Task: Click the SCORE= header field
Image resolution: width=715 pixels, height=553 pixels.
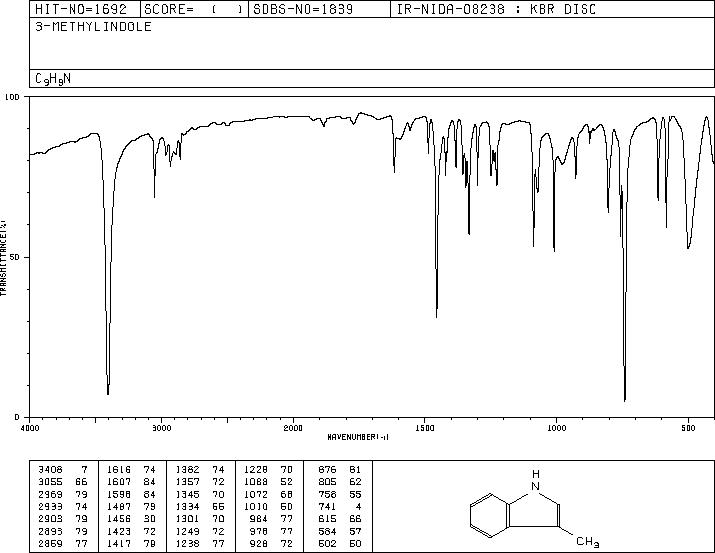Action: point(194,9)
